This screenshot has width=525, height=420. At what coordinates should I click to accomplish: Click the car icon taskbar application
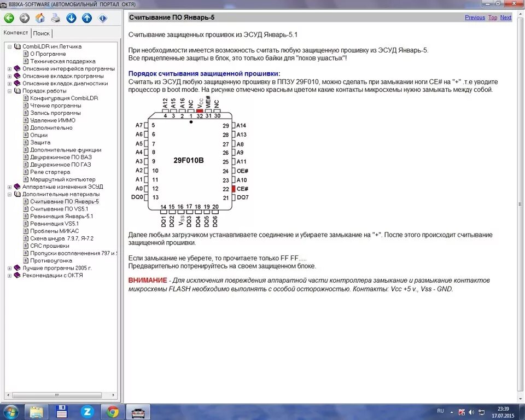138,412
